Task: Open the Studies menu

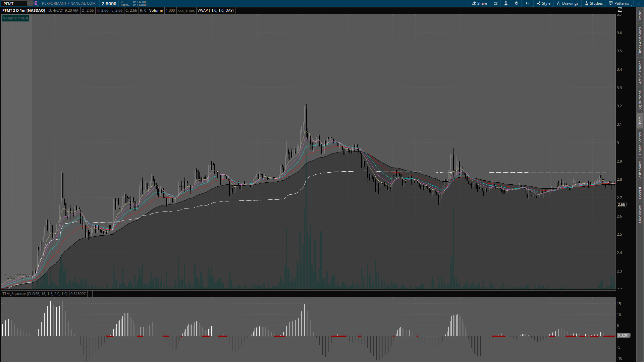Action: coord(594,3)
